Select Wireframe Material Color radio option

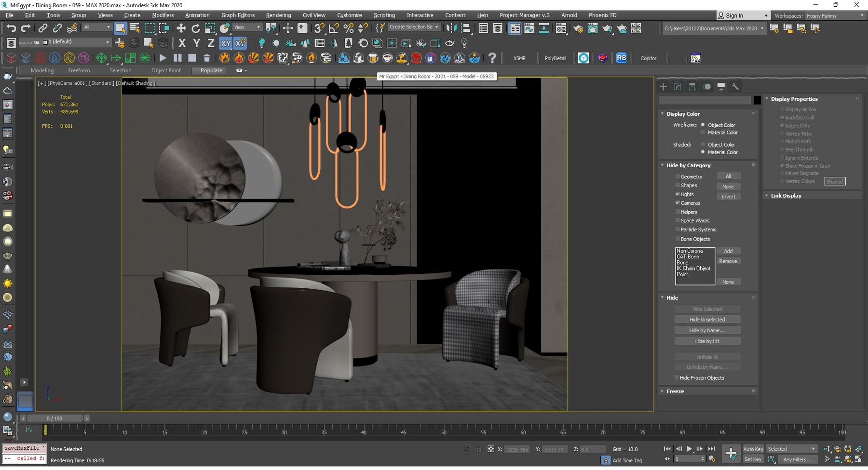[703, 133]
